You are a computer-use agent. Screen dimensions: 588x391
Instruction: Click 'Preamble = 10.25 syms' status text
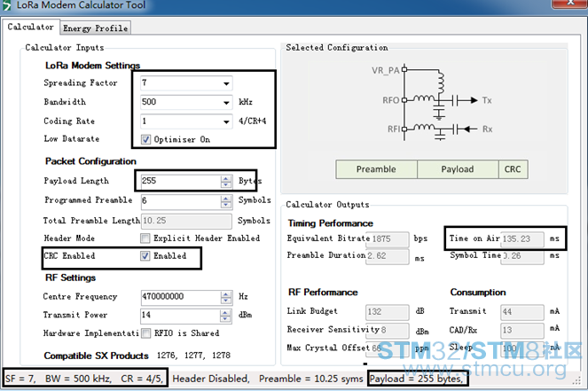[x=311, y=379]
